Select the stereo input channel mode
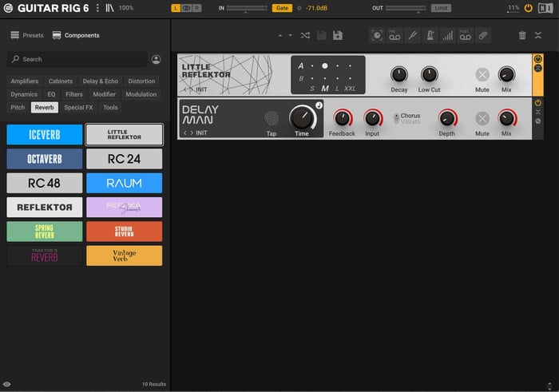The width and height of the screenshot is (559, 392). pyautogui.click(x=186, y=8)
